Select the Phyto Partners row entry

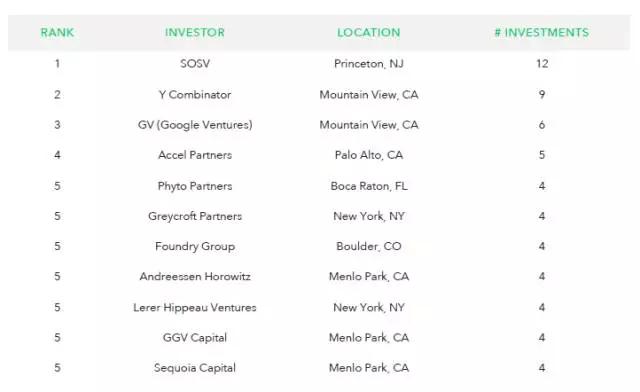pyautogui.click(x=195, y=186)
